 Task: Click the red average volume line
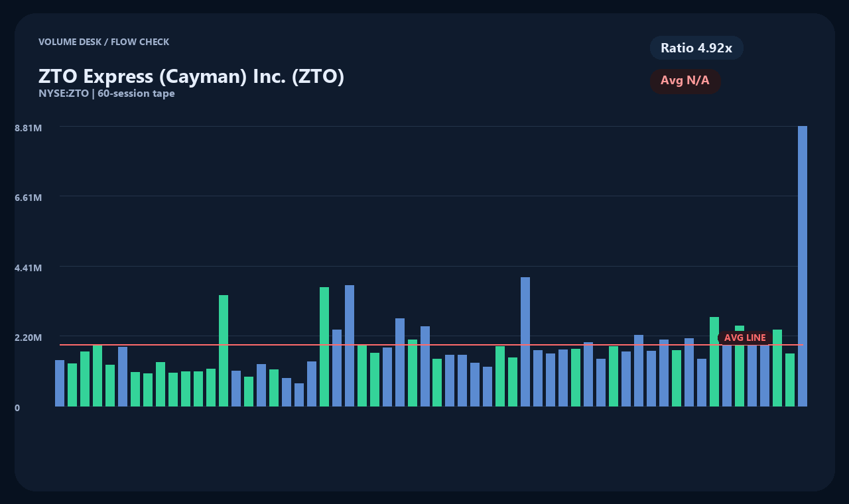431,345
